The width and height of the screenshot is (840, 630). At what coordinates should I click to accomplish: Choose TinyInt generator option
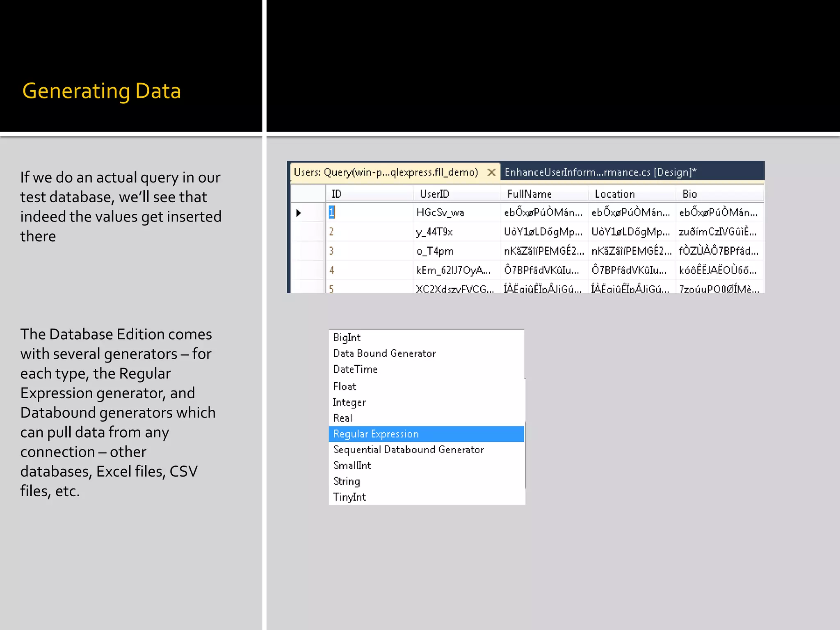[427, 497]
